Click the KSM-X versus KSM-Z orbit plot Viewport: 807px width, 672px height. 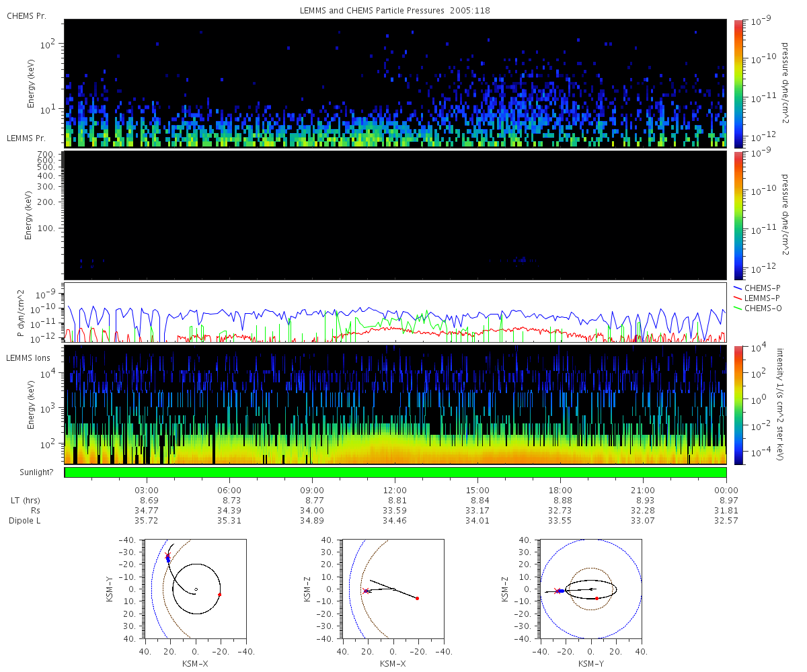[x=393, y=589]
